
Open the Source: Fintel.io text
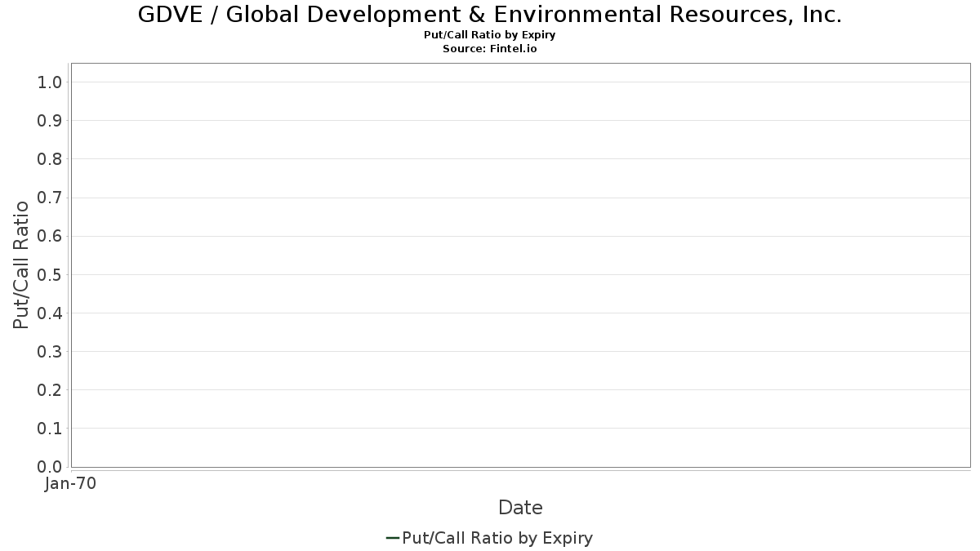(x=490, y=49)
